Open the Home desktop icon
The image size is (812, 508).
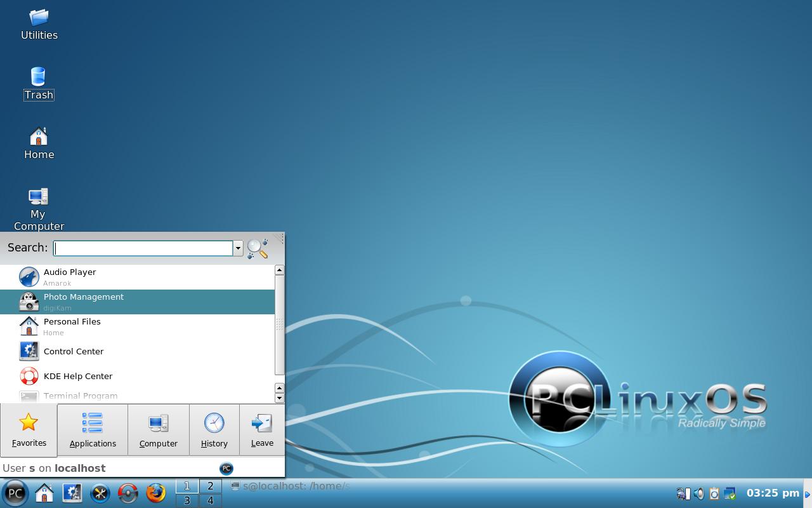[39, 144]
